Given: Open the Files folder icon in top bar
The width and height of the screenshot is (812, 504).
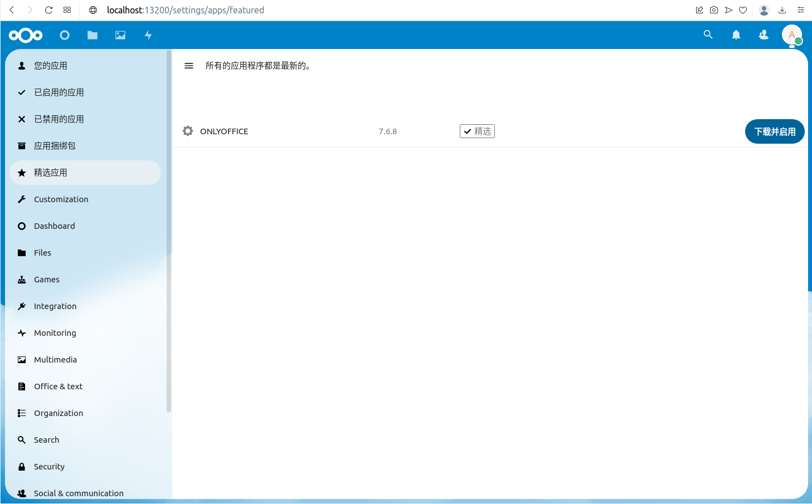Looking at the screenshot, I should click(93, 35).
